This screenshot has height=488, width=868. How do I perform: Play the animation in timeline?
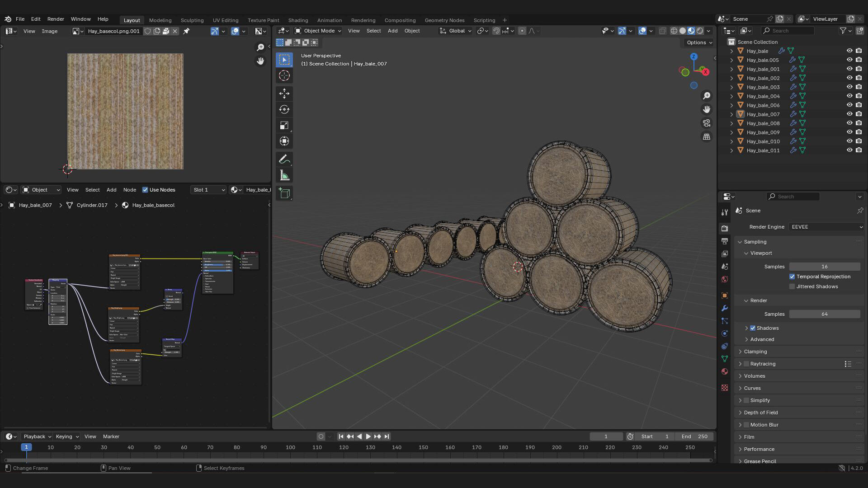368,436
